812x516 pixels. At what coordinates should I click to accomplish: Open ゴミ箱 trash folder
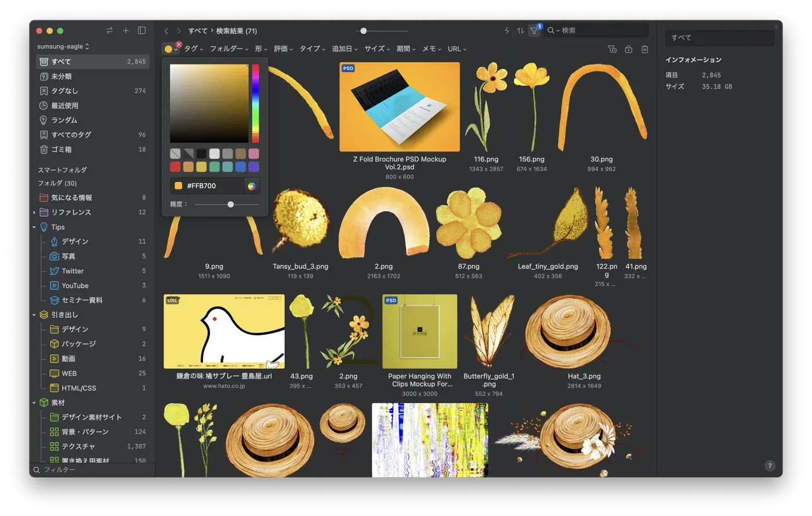click(93, 150)
